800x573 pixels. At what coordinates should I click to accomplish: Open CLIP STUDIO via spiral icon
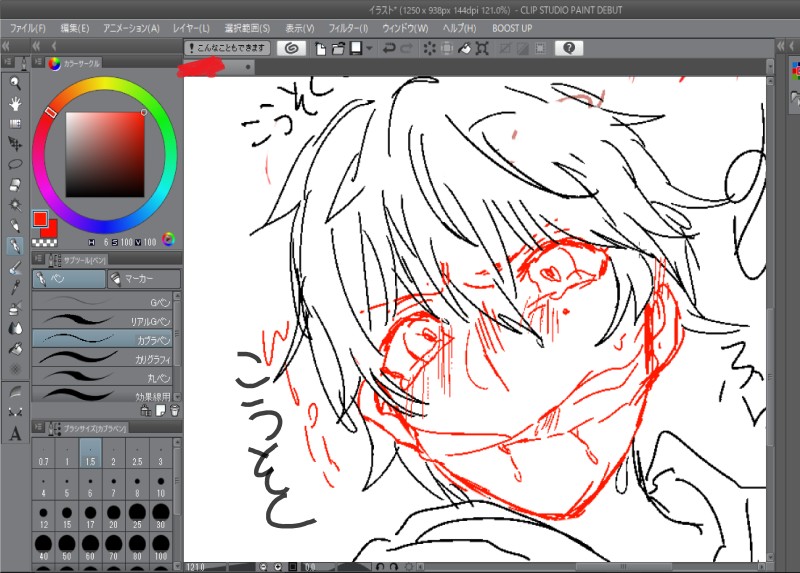coord(291,48)
